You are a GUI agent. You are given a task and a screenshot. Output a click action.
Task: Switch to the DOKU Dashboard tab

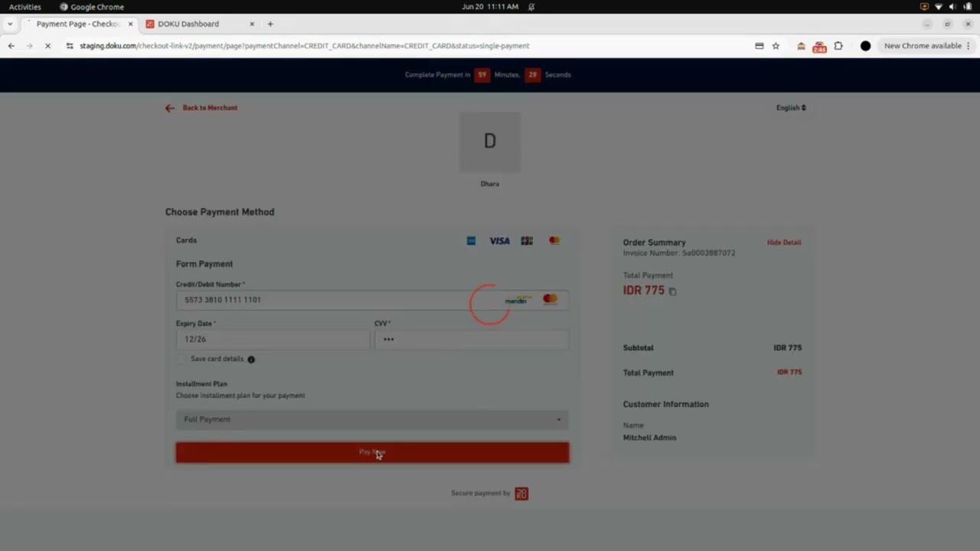tap(199, 24)
